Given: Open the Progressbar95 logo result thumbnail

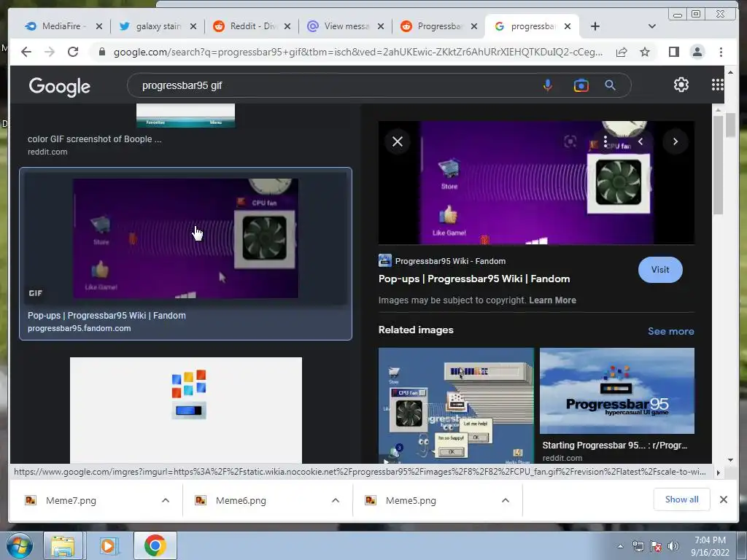Looking at the screenshot, I should tap(186, 410).
